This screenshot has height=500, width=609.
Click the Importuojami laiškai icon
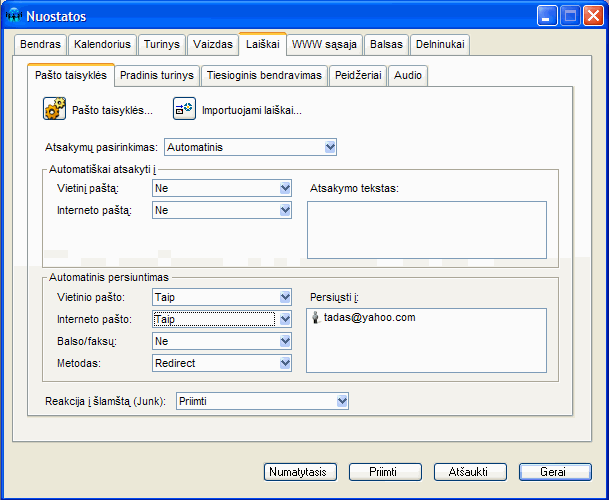184,109
